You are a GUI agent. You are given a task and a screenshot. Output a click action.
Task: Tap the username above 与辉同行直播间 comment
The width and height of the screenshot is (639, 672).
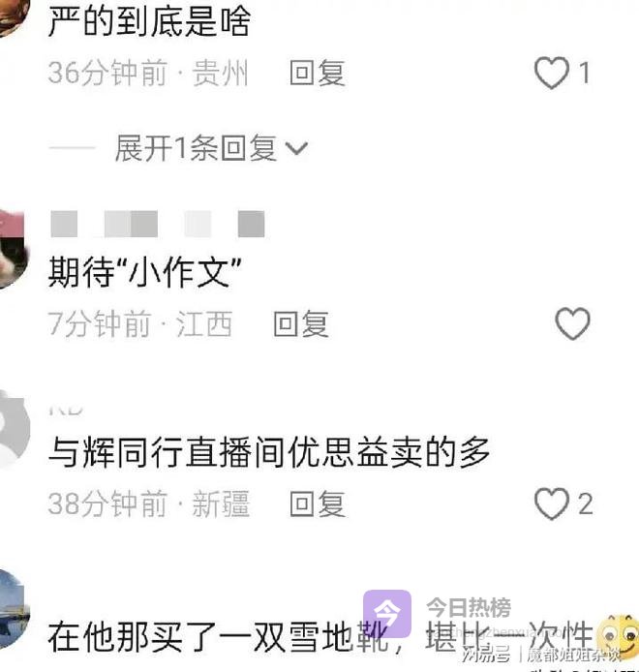click(x=65, y=410)
